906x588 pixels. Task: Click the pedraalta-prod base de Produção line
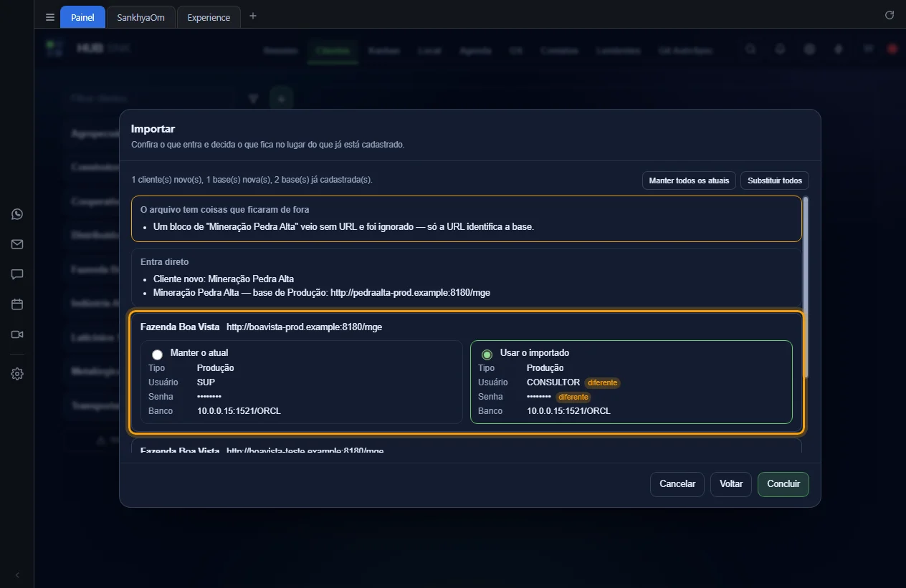322,292
